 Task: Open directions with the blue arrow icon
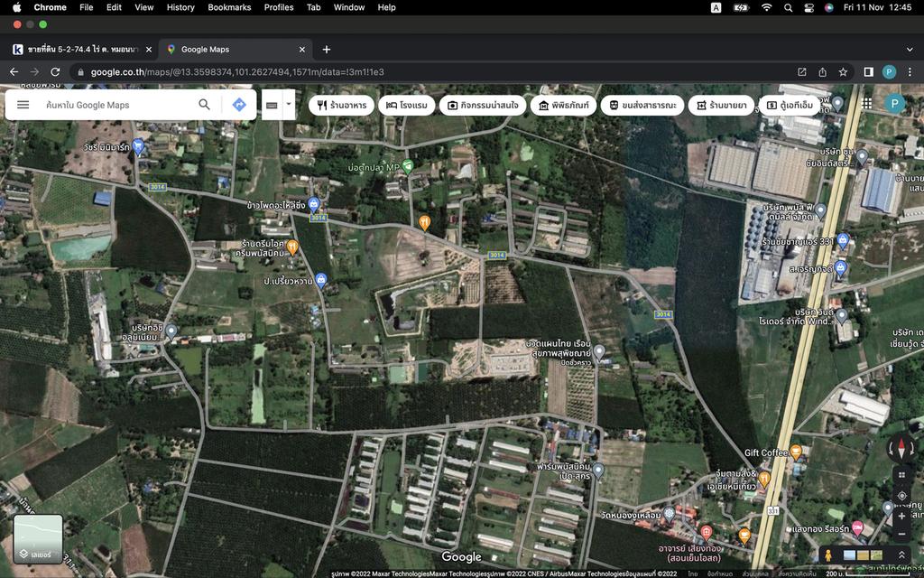pyautogui.click(x=239, y=105)
